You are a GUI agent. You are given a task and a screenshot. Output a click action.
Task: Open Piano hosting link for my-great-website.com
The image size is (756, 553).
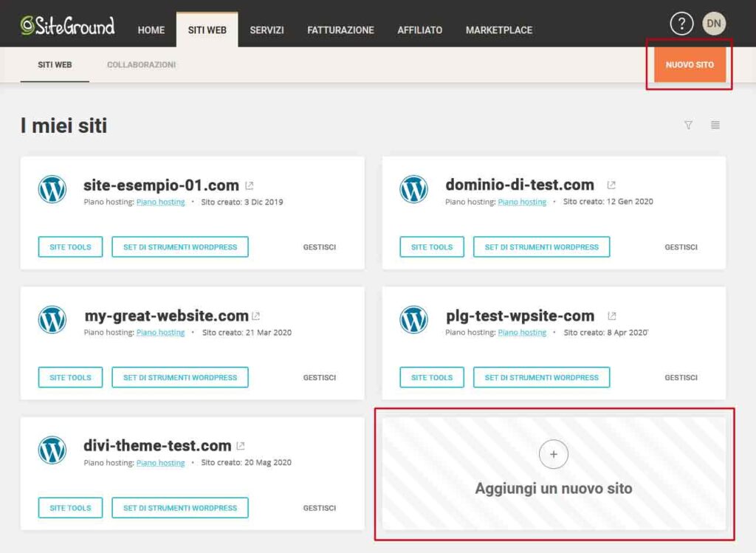(160, 333)
